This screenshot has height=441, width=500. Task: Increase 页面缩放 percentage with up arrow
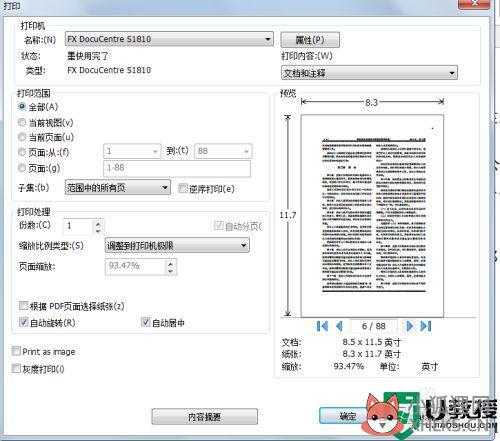point(171,264)
